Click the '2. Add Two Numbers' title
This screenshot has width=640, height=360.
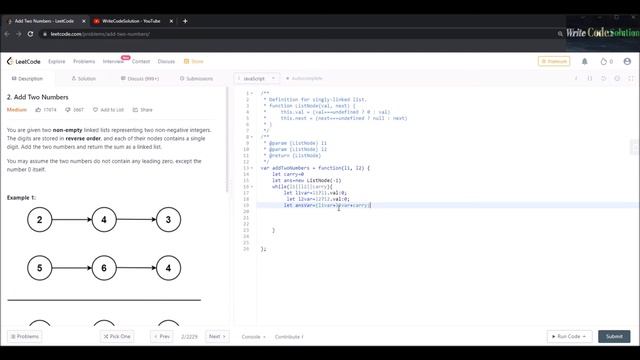click(38, 97)
